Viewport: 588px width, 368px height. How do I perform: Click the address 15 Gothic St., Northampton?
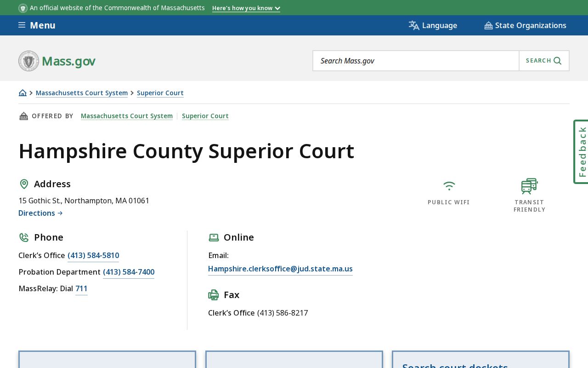[84, 201]
